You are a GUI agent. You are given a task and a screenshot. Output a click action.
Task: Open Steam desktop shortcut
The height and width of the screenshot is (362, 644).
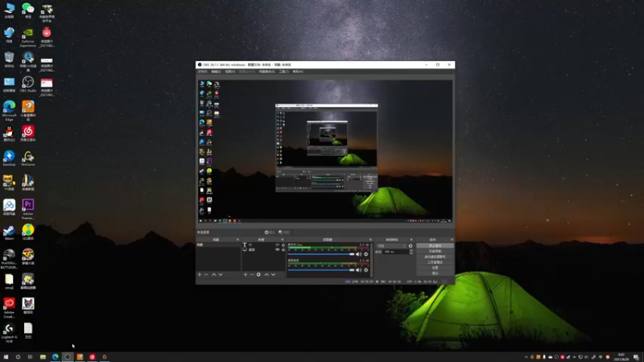(9, 232)
